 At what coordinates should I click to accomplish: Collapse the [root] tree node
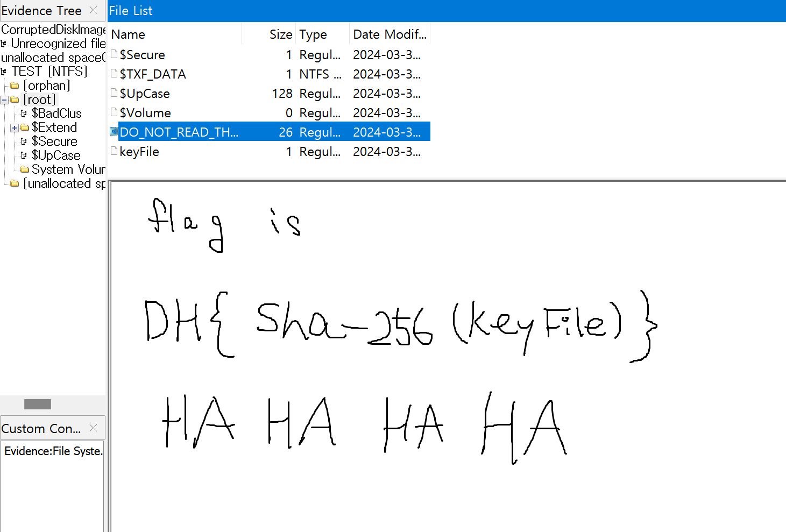4,99
